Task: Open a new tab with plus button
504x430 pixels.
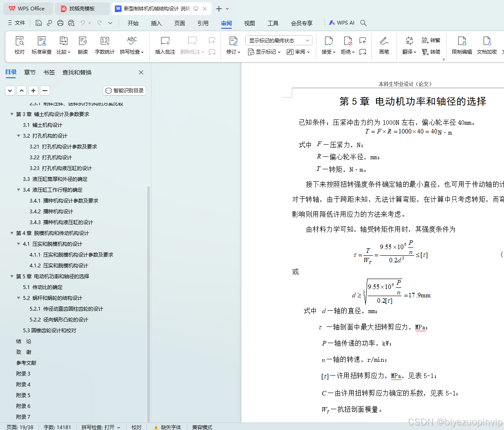Action: pos(219,8)
